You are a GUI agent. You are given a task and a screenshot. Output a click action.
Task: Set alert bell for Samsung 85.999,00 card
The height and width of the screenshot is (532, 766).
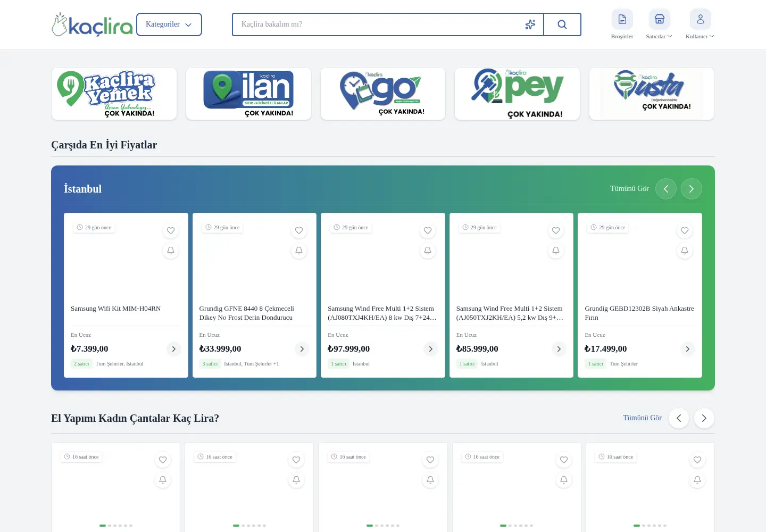click(x=556, y=251)
